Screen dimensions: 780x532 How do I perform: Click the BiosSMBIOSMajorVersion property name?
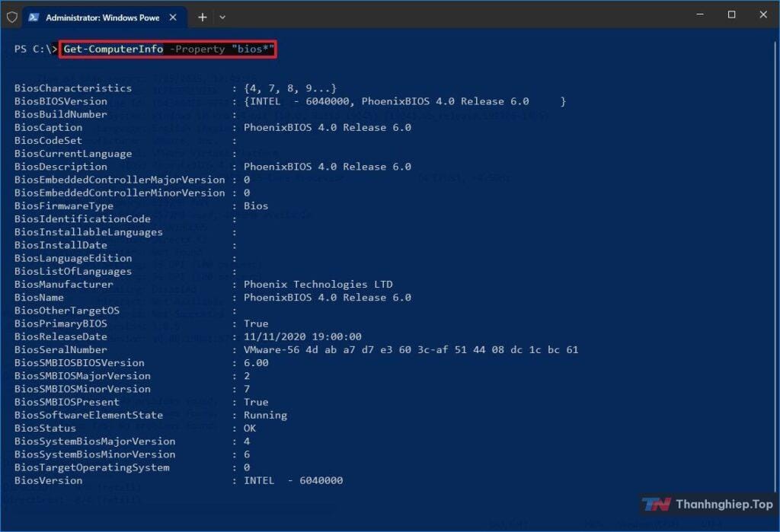point(82,376)
